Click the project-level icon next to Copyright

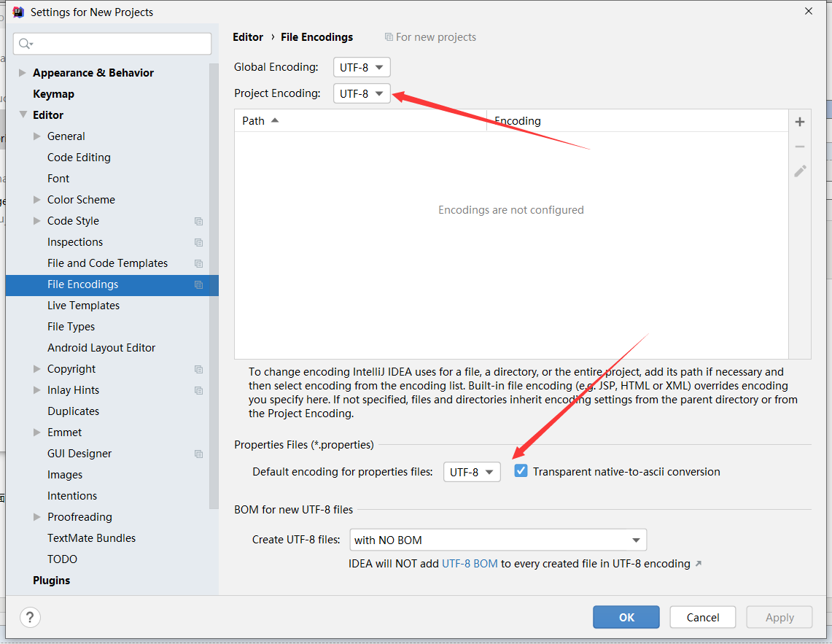point(198,370)
